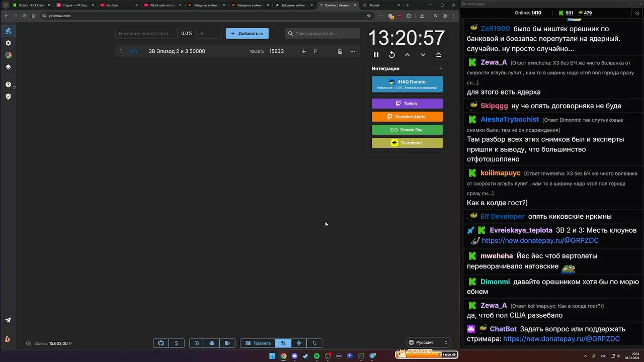Toggle the compact view button beside percent
Image resolution: width=644 pixels, height=362 pixels.
[x=299, y=343]
